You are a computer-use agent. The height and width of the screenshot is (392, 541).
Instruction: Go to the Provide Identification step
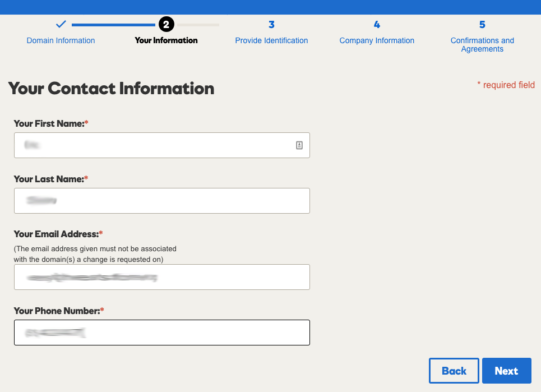point(271,40)
